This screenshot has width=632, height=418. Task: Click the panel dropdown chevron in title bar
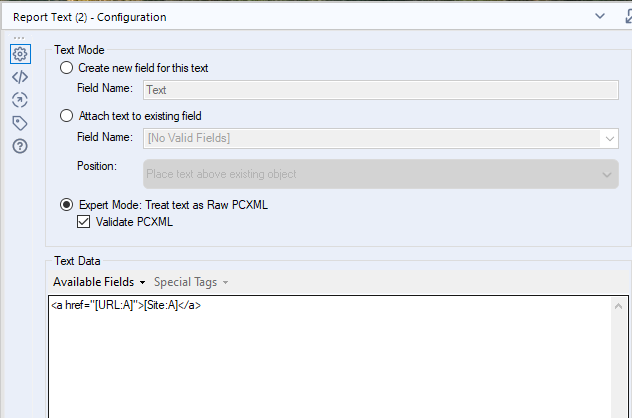coord(600,16)
